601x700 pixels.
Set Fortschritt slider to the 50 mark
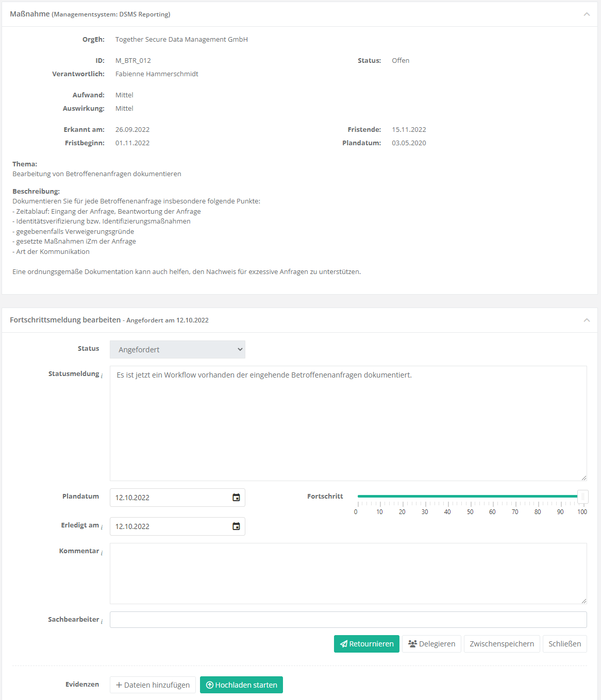(470, 497)
